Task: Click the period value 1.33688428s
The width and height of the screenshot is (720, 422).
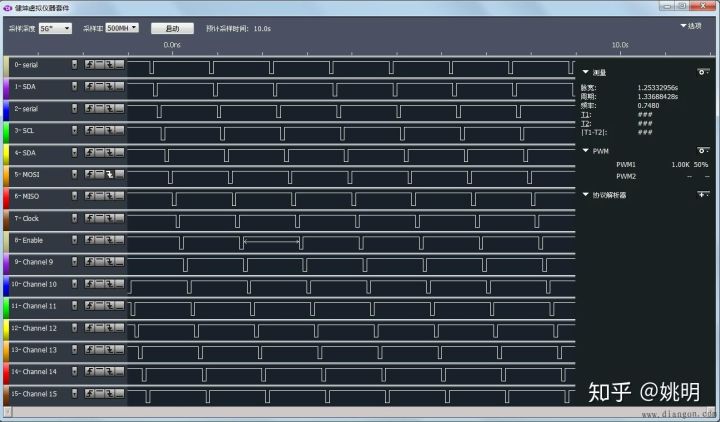Action: coord(658,97)
